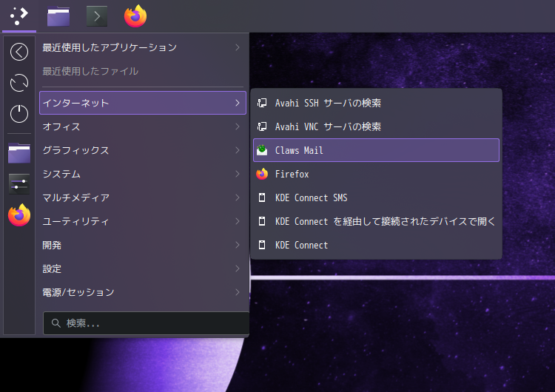Click the KDE Connect SMS phone icon
The width and height of the screenshot is (555, 392).
262,197
